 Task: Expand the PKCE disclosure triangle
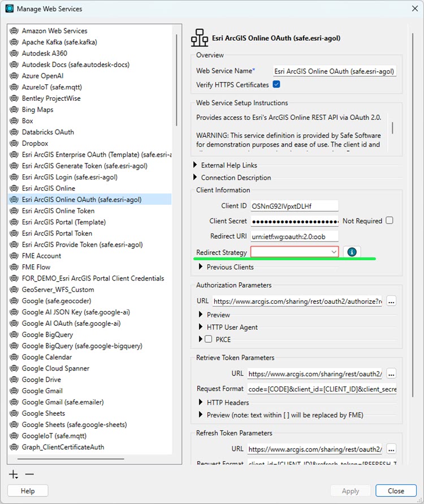(x=201, y=339)
